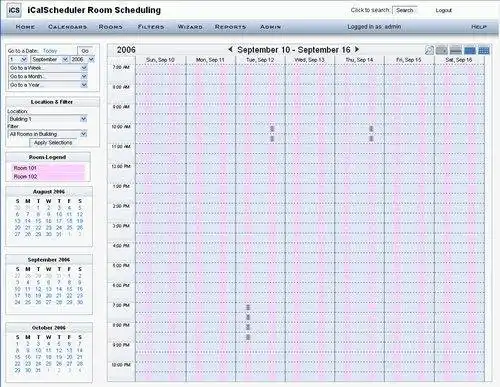Open the Home menu
This screenshot has height=387, width=500.
click(25, 27)
